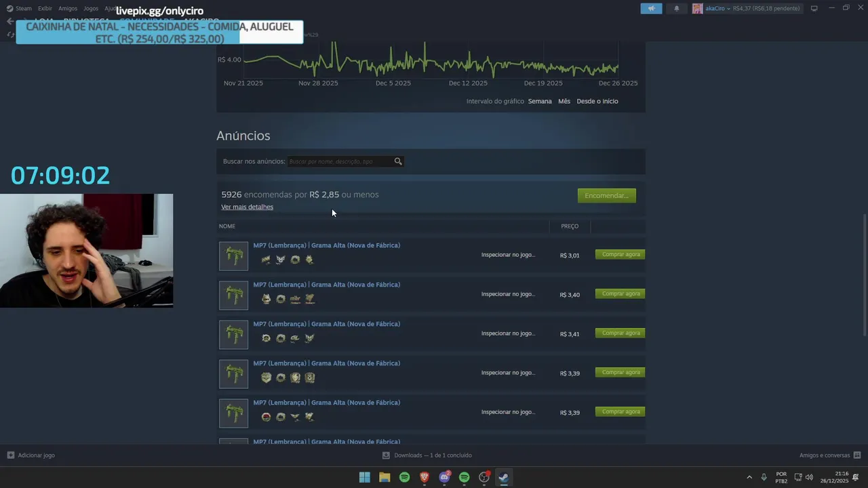Click first sticker on the R$ 3,40 listing
Screen dimensions: 868x488
click(266, 299)
